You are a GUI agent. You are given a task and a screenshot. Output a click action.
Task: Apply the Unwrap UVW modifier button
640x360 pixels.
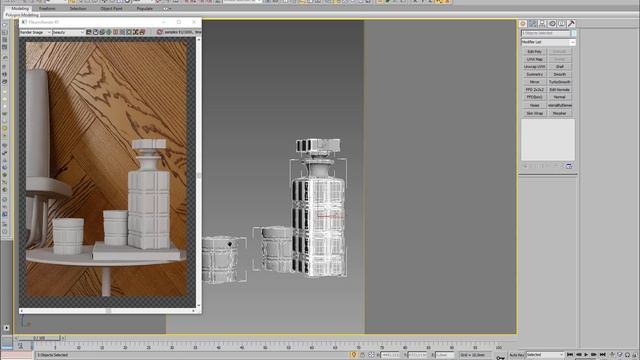click(534, 67)
